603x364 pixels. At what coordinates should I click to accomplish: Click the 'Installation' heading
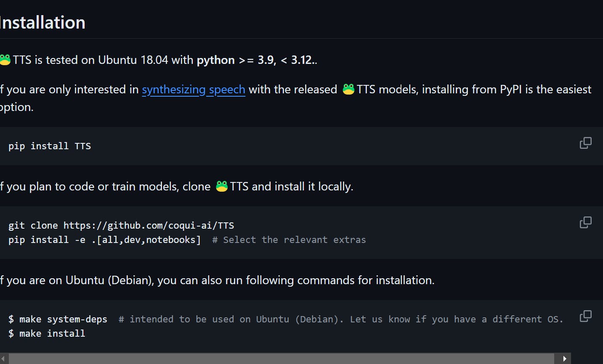[43, 23]
